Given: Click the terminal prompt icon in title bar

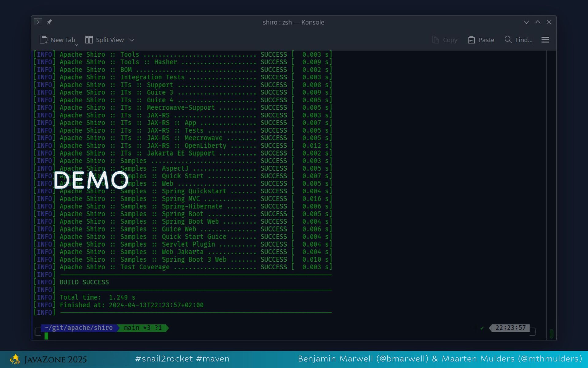Looking at the screenshot, I should pos(38,22).
